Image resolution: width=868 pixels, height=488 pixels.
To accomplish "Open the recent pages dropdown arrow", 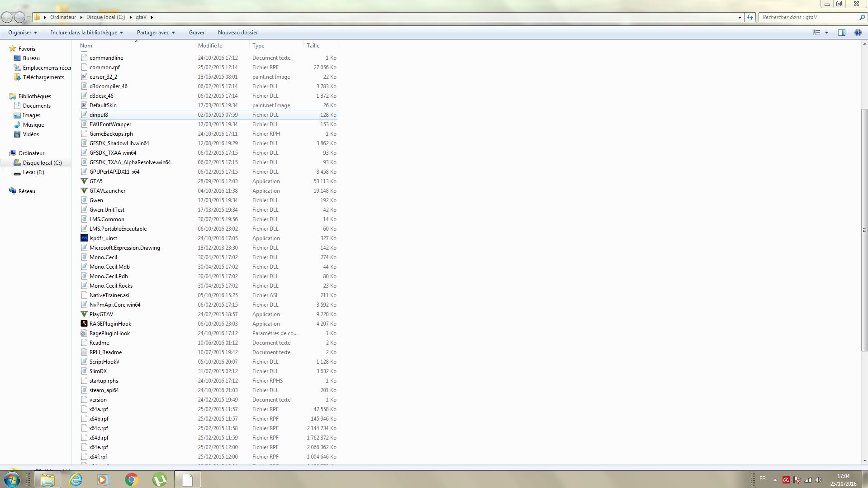I will [x=28, y=17].
